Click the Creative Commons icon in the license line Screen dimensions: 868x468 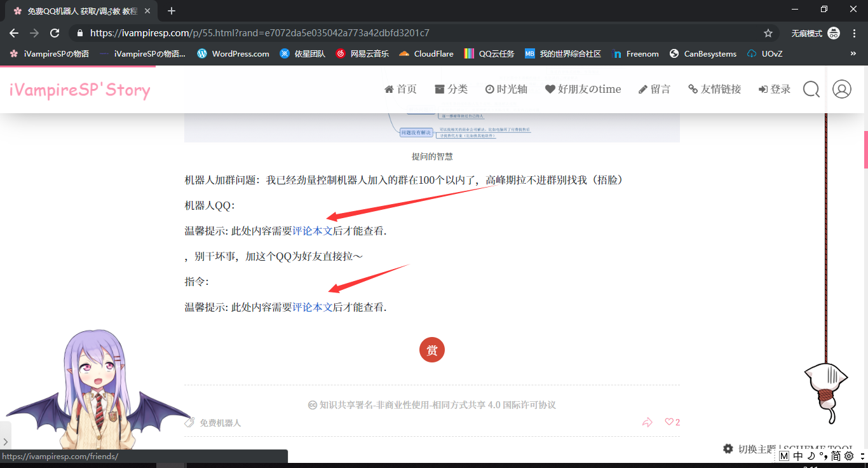(312, 404)
